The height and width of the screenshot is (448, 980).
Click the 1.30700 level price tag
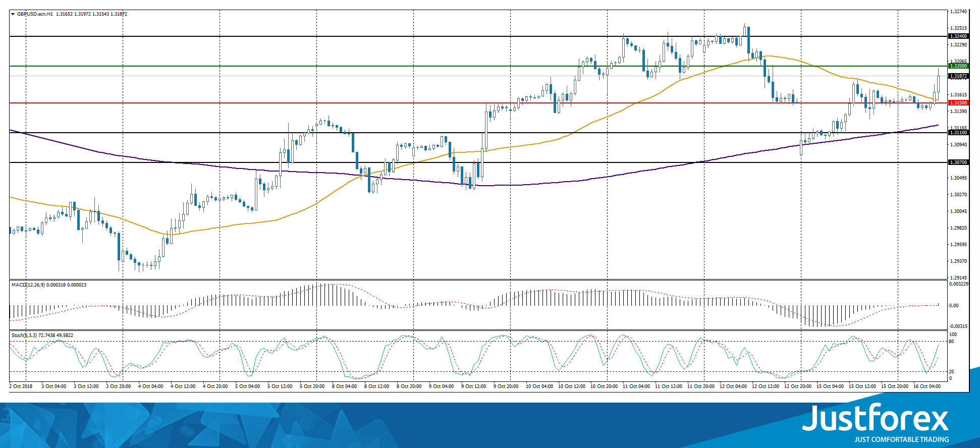[x=958, y=162]
